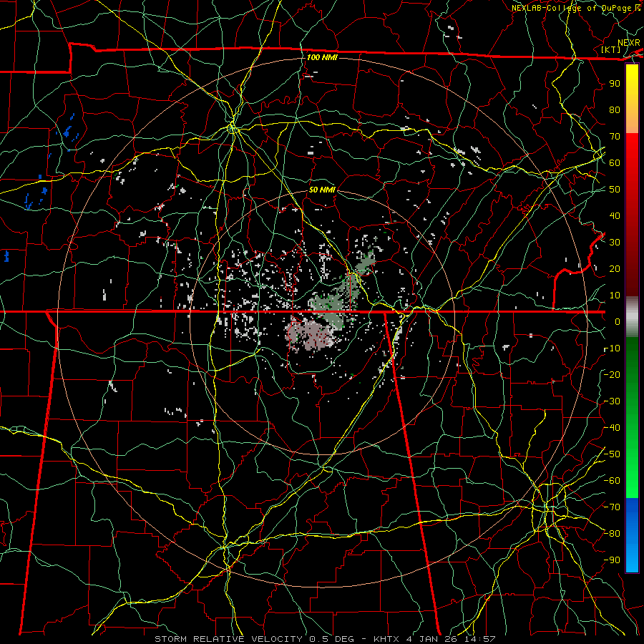Image resolution: width=644 pixels, height=644 pixels.
Task: Click the -70 value on velocity scale
Action: point(612,507)
